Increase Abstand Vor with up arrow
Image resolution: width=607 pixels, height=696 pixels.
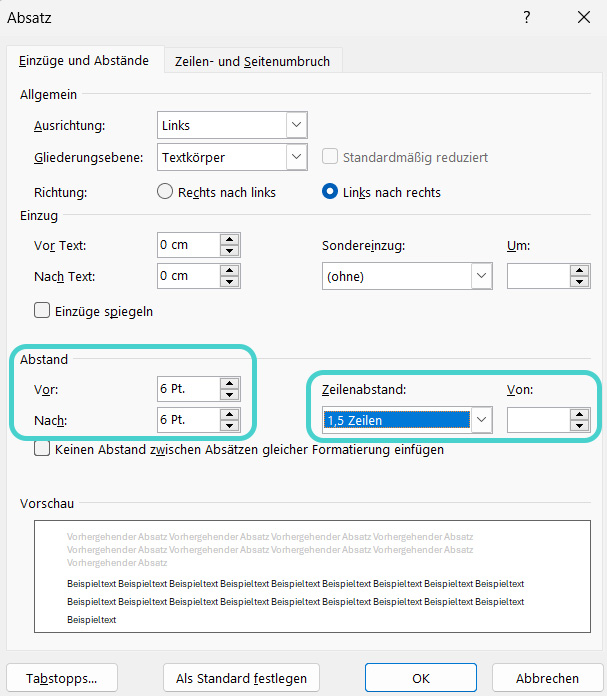coord(230,384)
